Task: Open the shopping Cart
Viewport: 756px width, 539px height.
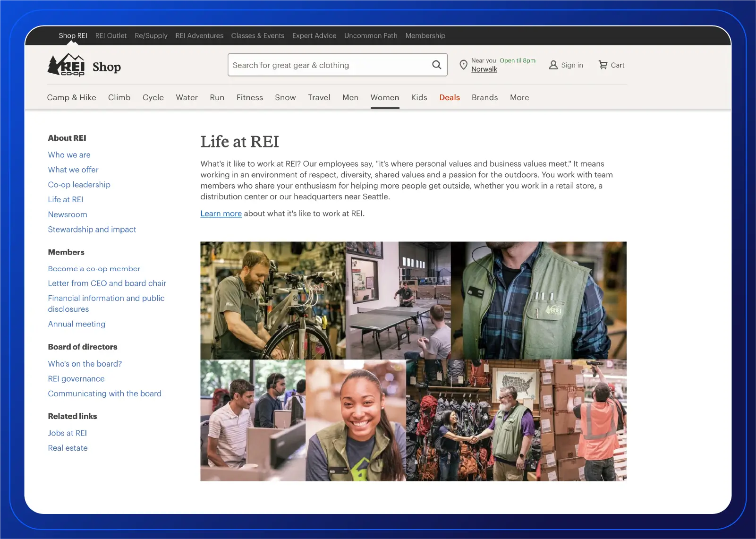Action: tap(612, 65)
